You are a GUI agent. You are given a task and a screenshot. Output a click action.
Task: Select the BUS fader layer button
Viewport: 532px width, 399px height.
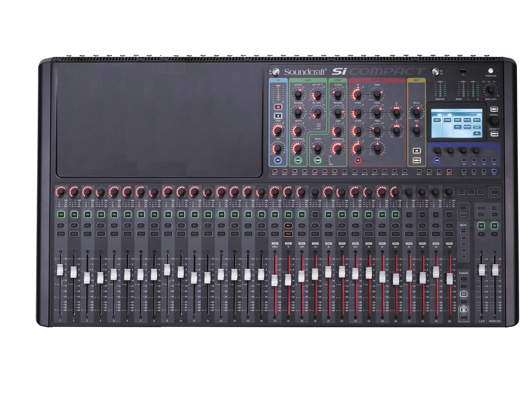[463, 294]
